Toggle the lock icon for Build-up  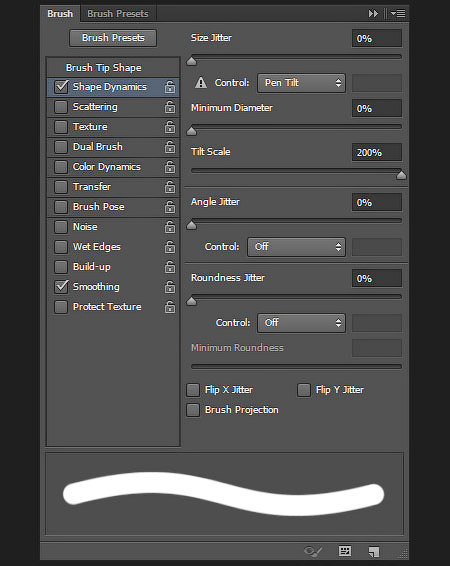170,267
